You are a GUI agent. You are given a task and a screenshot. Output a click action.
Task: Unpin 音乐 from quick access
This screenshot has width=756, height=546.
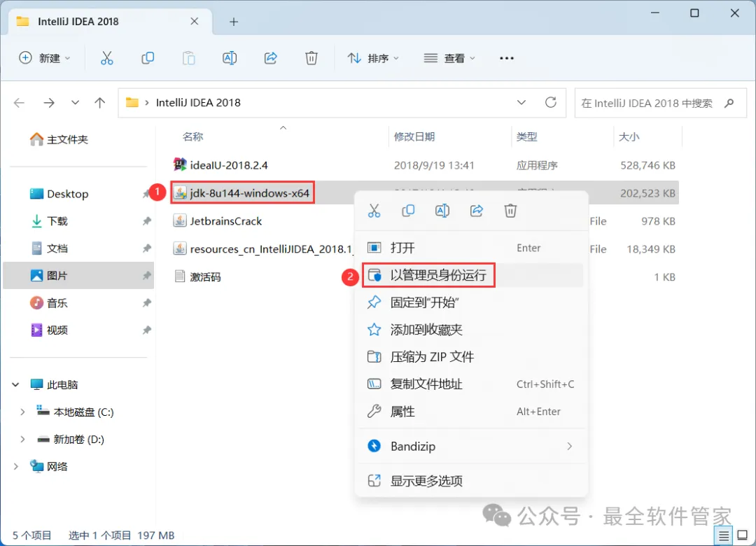pyautogui.click(x=146, y=303)
